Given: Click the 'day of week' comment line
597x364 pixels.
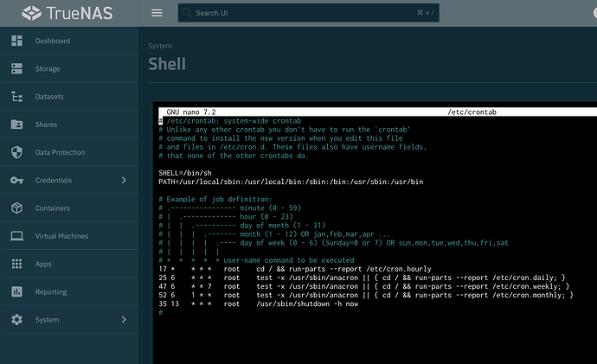Looking at the screenshot, I should [333, 243].
